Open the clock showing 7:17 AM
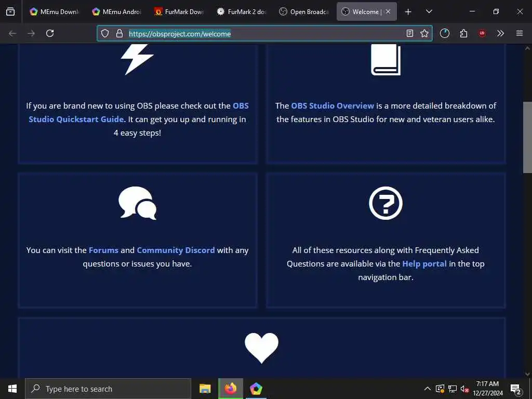This screenshot has width=532, height=399. [x=487, y=389]
